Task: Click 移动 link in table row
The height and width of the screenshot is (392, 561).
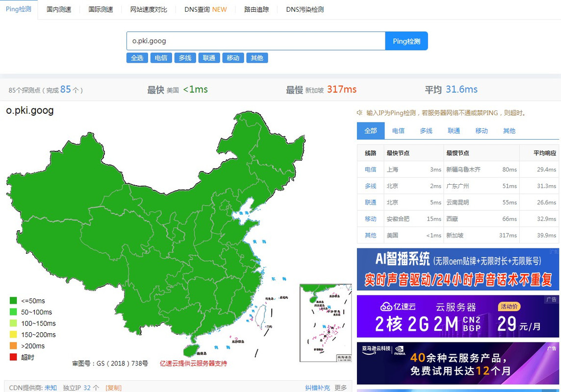Action: [370, 219]
